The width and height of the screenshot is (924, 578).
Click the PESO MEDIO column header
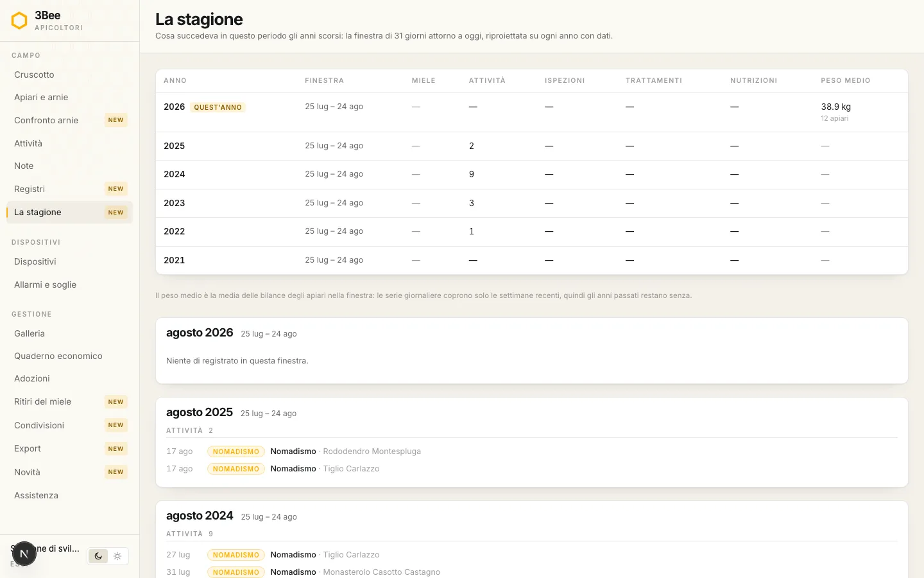(846, 80)
